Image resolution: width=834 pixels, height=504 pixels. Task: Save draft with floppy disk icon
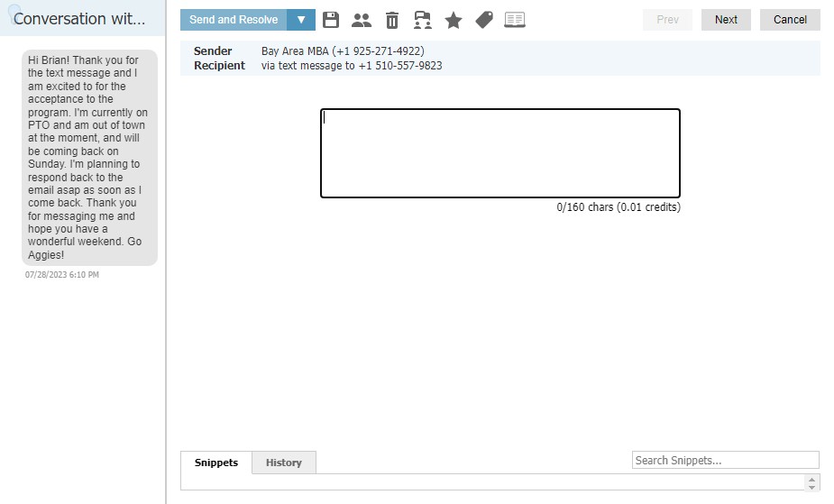(x=331, y=20)
